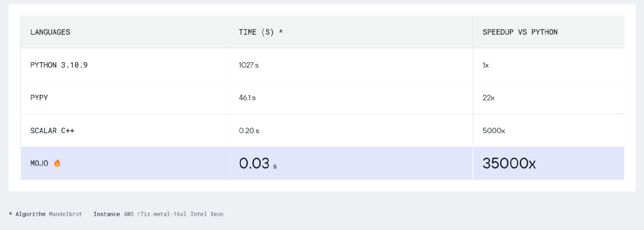The image size is (644, 230).
Task: Click the SPEEDUP VS PYTHON header
Action: pos(520,32)
